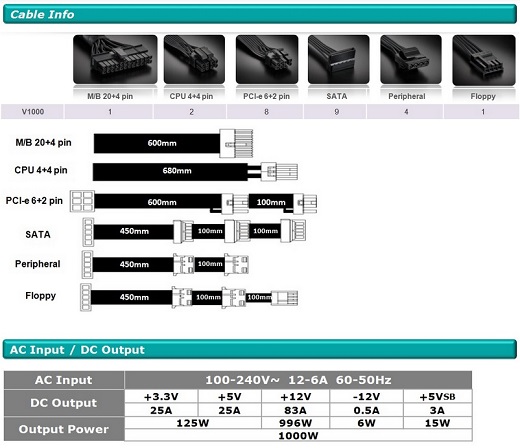Click the PCI-e 6+2 pin connector photo
The width and height of the screenshot is (520, 448).
click(267, 59)
